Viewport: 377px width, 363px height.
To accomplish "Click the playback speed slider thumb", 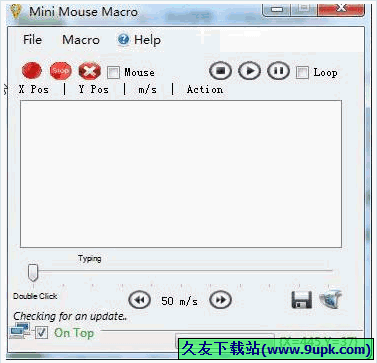I will click(33, 273).
